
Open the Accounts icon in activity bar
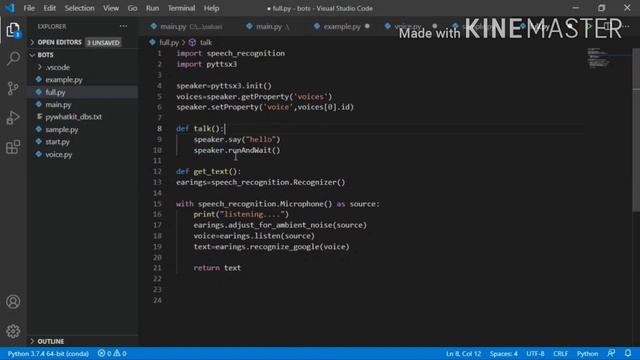[13, 302]
